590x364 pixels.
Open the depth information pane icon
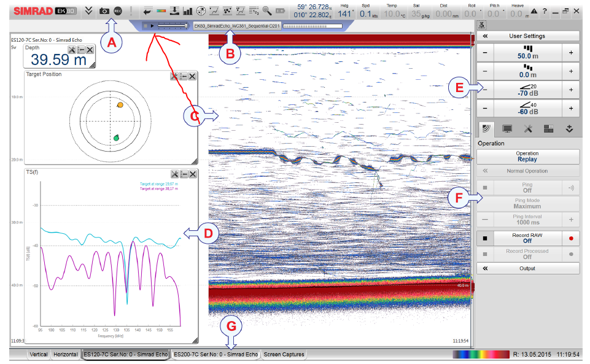click(174, 11)
